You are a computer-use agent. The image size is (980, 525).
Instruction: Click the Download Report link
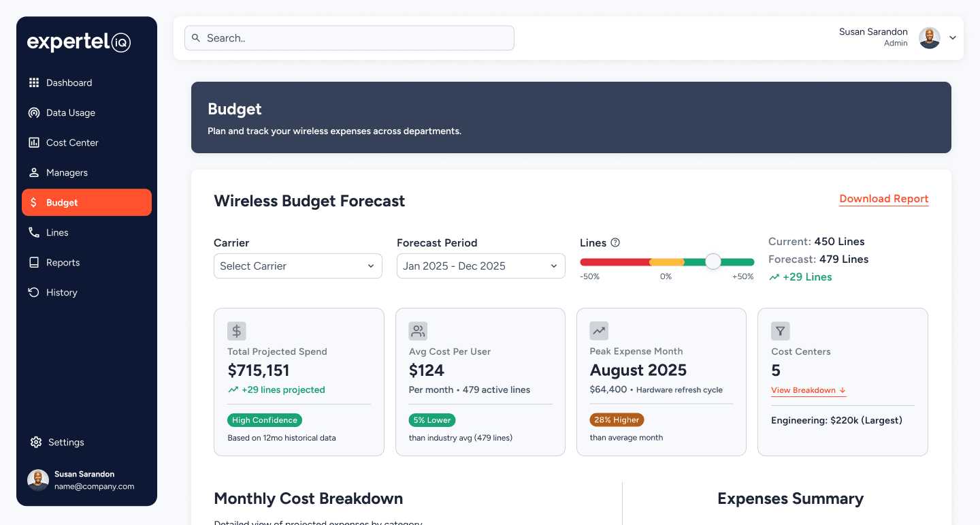[x=883, y=199]
